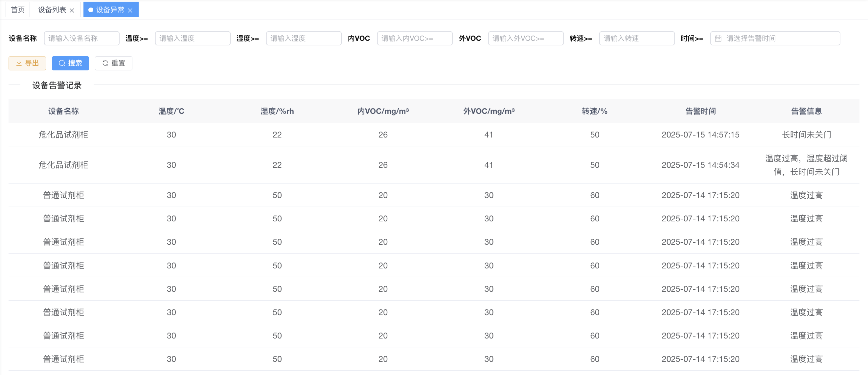Click the 导出 export button

coord(27,63)
